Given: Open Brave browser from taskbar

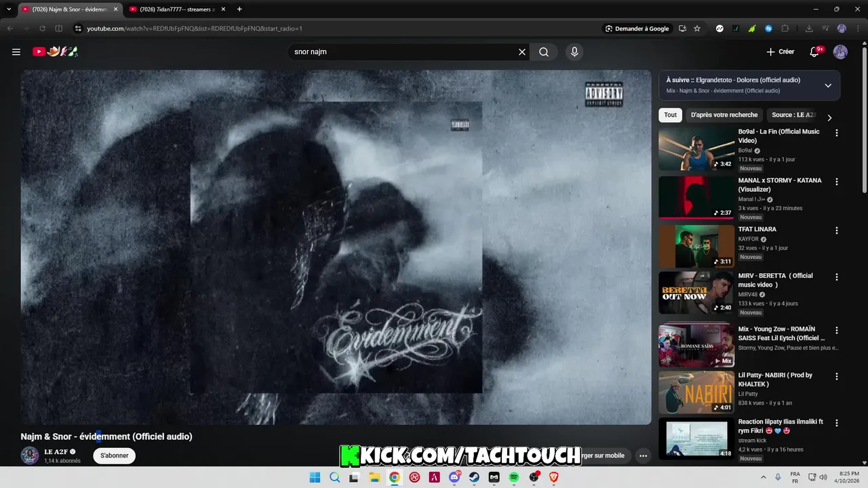Looking at the screenshot, I should click(554, 477).
